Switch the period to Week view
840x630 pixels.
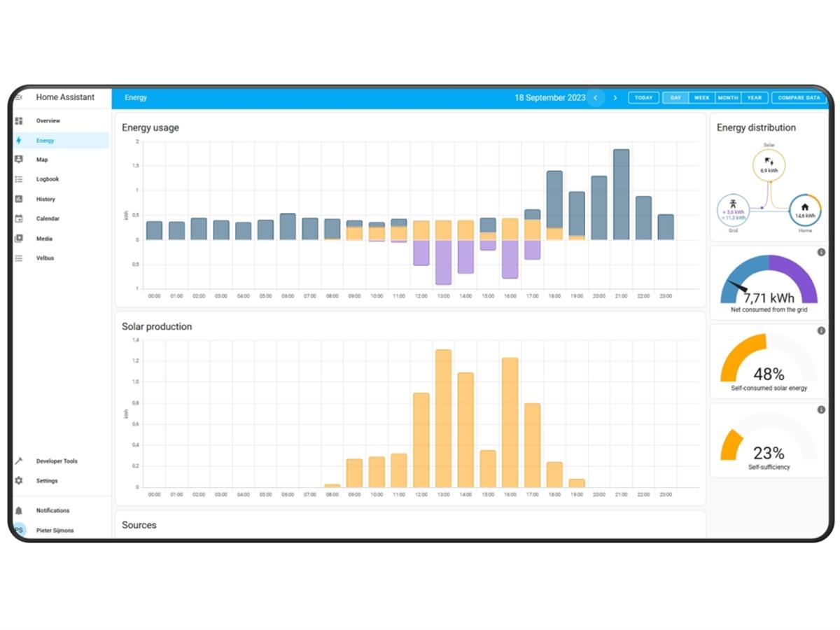tap(701, 98)
